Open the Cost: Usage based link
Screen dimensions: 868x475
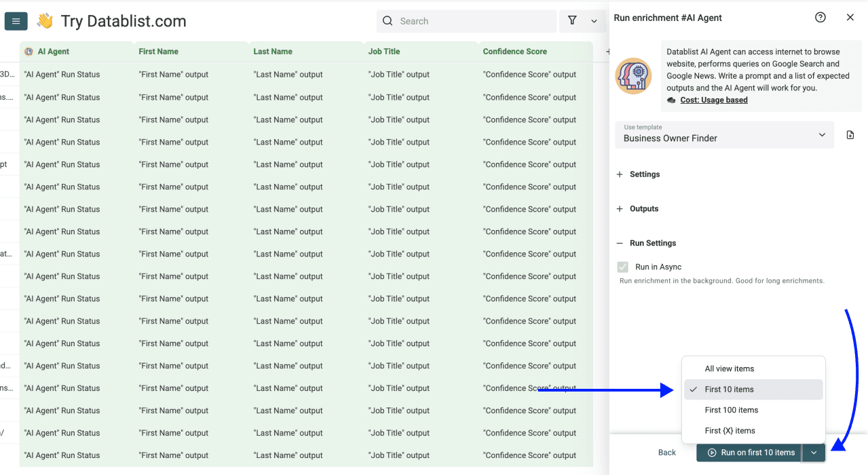715,100
